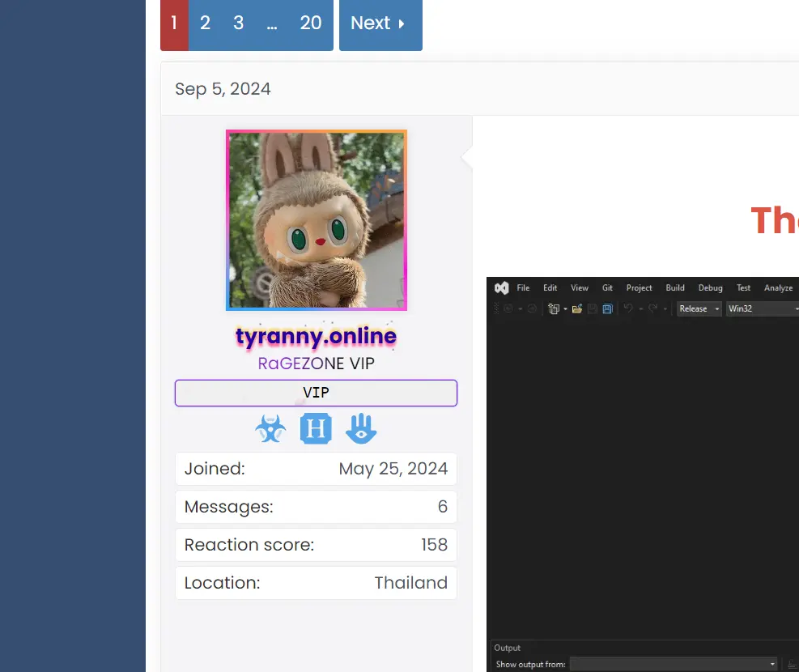Open the Test menu
The width and height of the screenshot is (799, 672).
(743, 288)
